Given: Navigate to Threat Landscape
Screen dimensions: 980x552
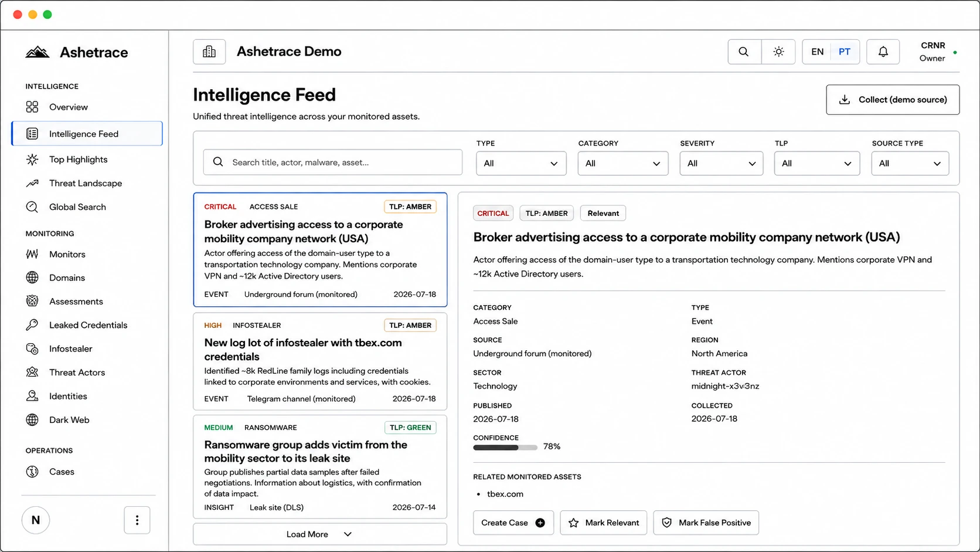Looking at the screenshot, I should tap(87, 183).
